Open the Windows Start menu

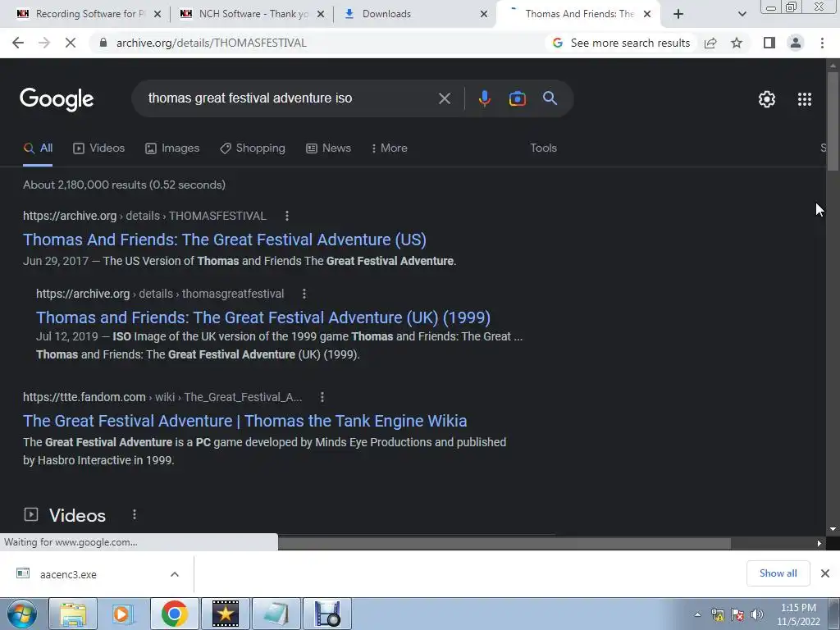click(22, 614)
